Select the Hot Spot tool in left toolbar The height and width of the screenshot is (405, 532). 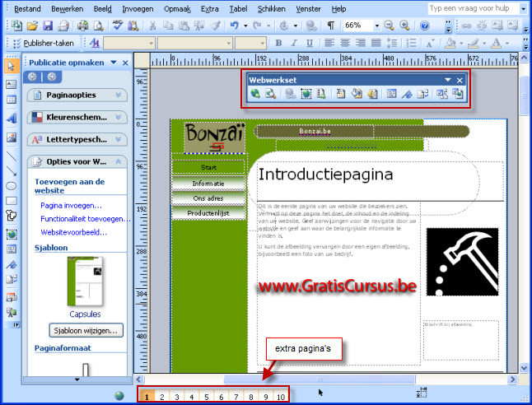(12, 234)
